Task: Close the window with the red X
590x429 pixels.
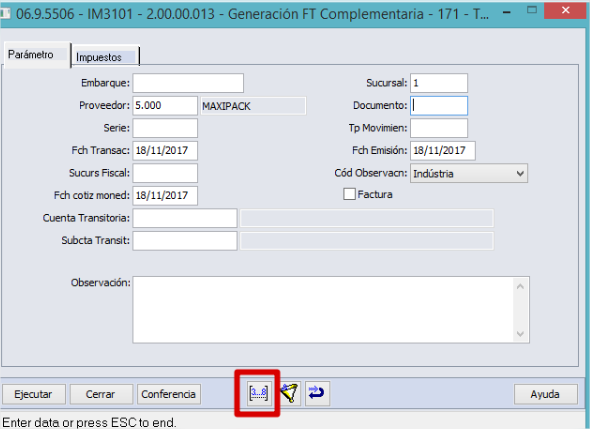Action: click(x=566, y=11)
